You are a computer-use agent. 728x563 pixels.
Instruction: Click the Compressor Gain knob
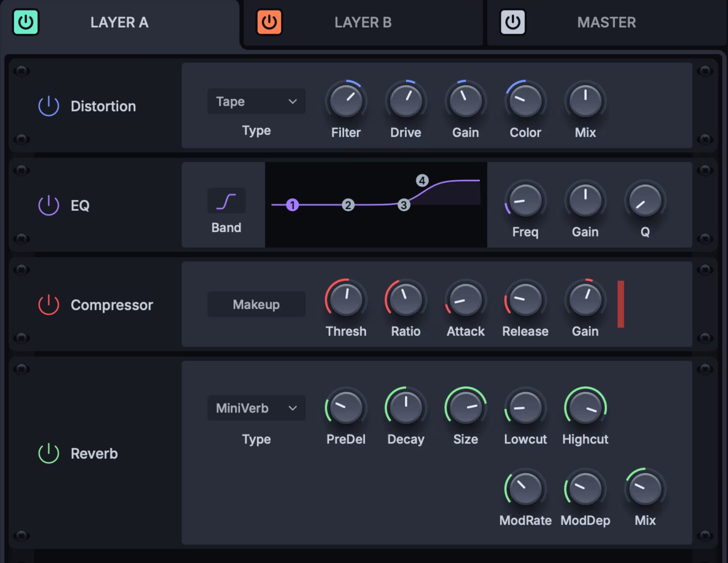point(585,300)
